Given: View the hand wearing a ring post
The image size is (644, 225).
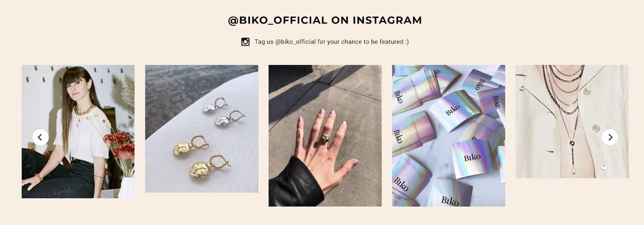Looking at the screenshot, I should point(325,136).
